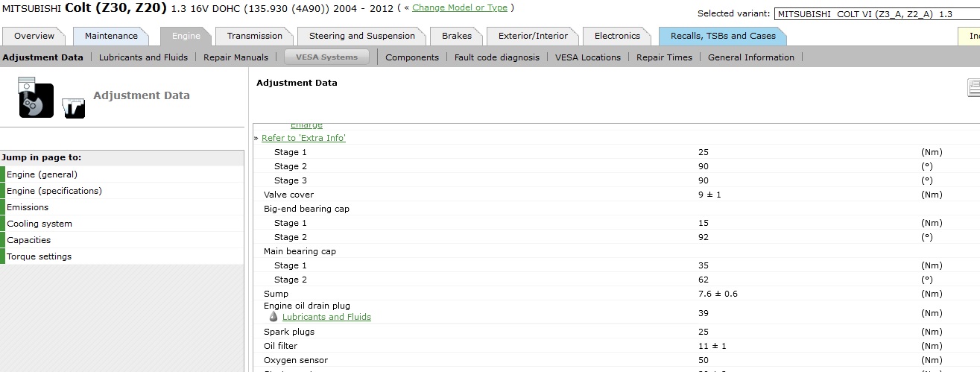Switch to Exterior/Interior tab
980x372 pixels.
pyautogui.click(x=533, y=36)
